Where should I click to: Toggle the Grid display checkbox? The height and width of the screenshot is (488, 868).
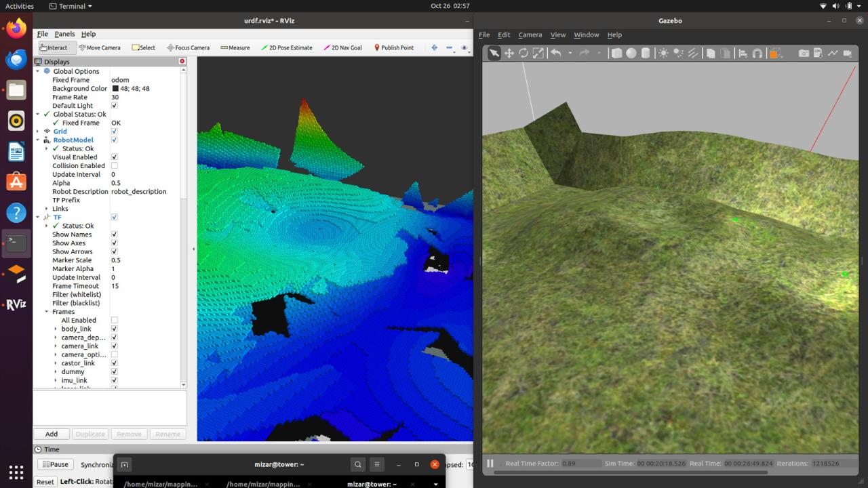click(x=114, y=131)
